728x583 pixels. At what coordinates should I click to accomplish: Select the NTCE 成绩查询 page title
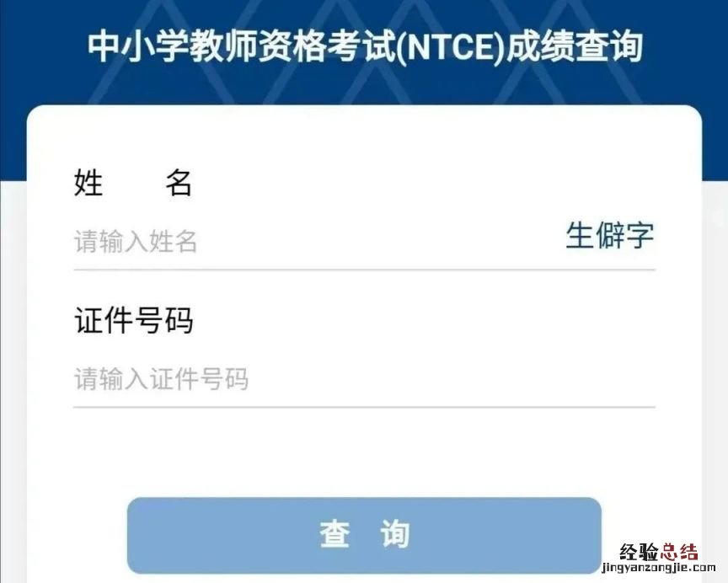click(x=365, y=46)
